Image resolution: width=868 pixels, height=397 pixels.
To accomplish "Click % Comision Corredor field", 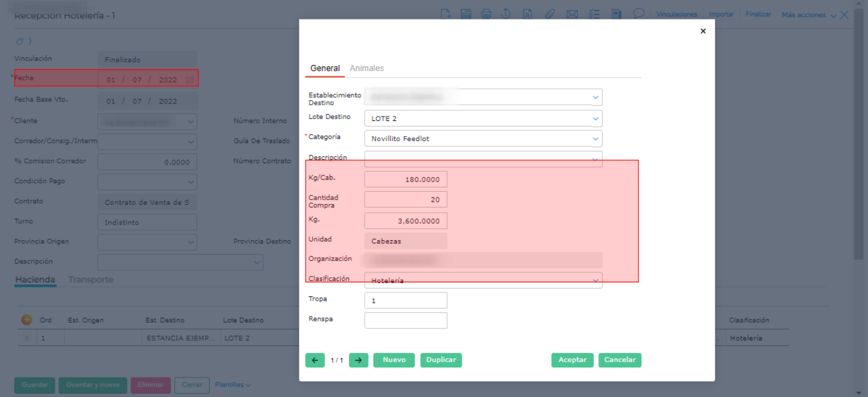I will click(147, 162).
